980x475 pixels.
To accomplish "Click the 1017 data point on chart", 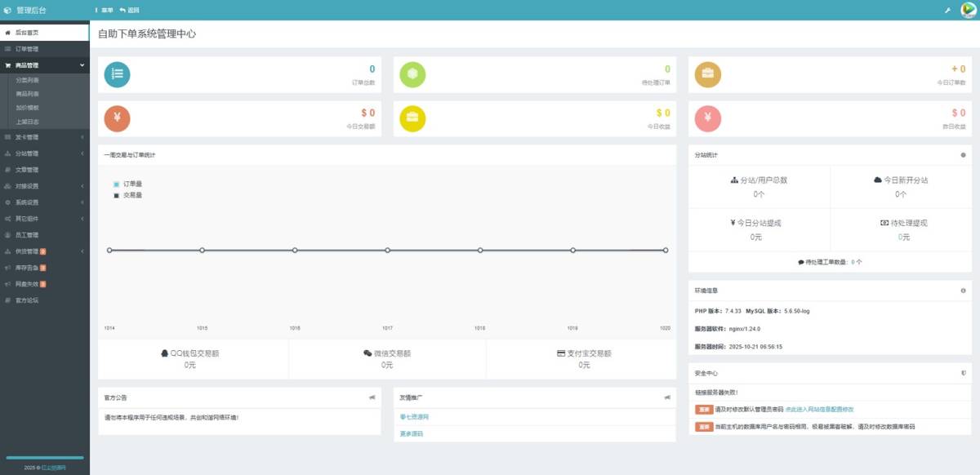I will [387, 251].
